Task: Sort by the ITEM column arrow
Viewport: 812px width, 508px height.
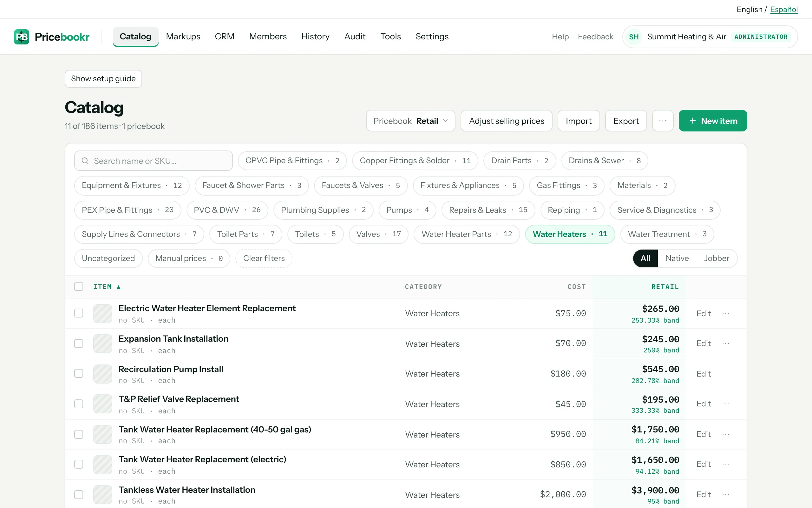Action: tap(118, 287)
